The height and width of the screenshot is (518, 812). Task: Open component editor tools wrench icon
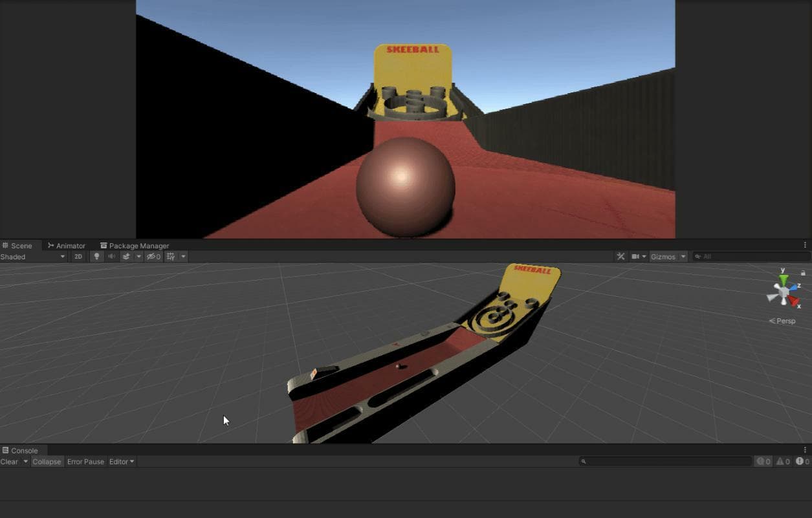point(621,257)
